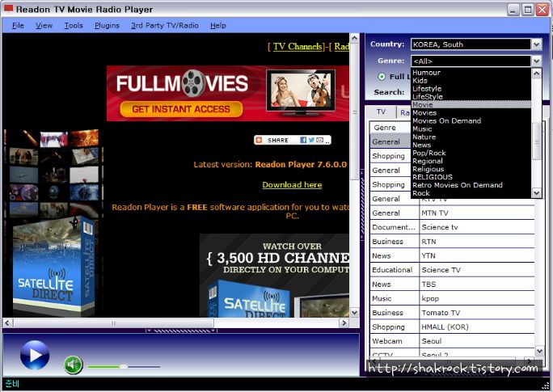Select the Tomato TV channel

click(452, 313)
